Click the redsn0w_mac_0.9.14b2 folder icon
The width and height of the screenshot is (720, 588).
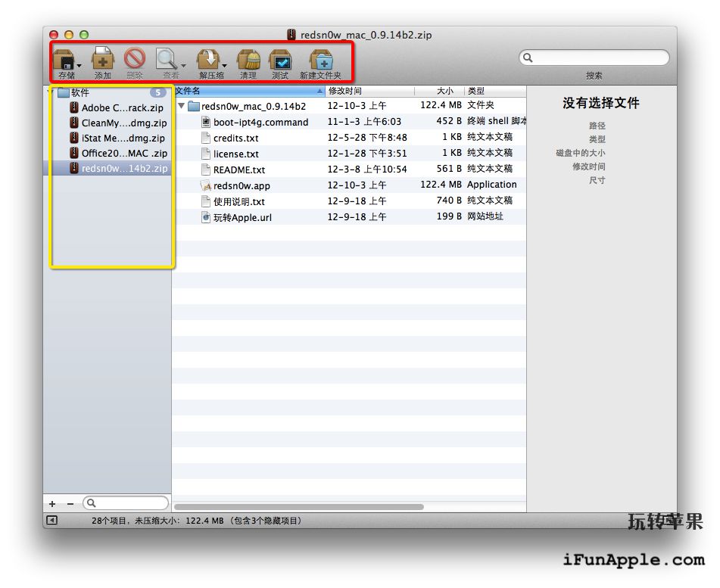click(x=194, y=106)
